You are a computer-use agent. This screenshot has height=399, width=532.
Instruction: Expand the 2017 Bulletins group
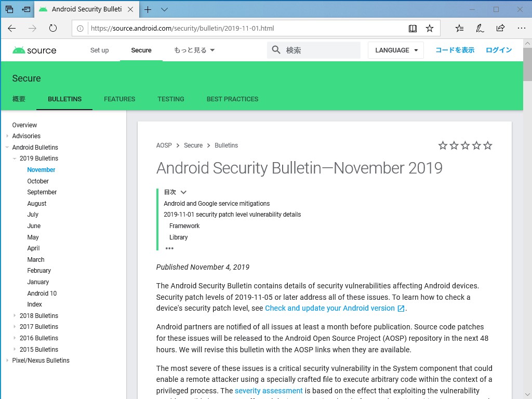[x=15, y=327]
